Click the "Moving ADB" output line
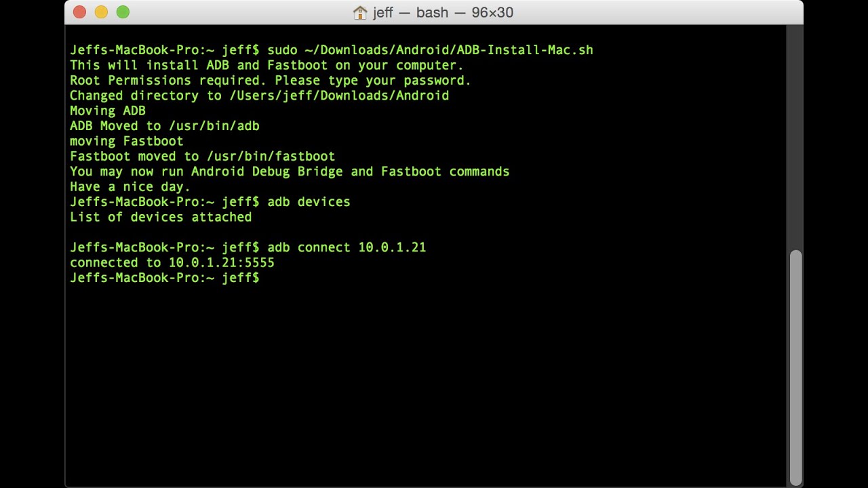868x488 pixels. (108, 110)
